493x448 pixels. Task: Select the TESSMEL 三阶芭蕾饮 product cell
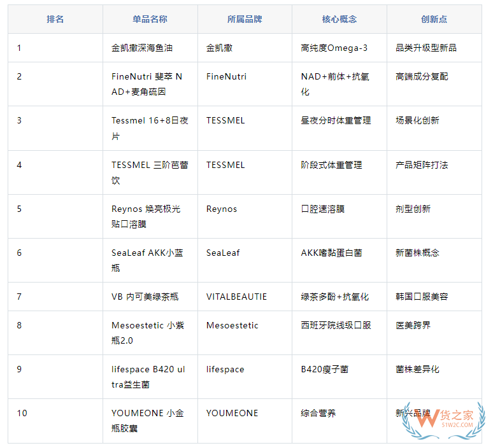pyautogui.click(x=150, y=172)
